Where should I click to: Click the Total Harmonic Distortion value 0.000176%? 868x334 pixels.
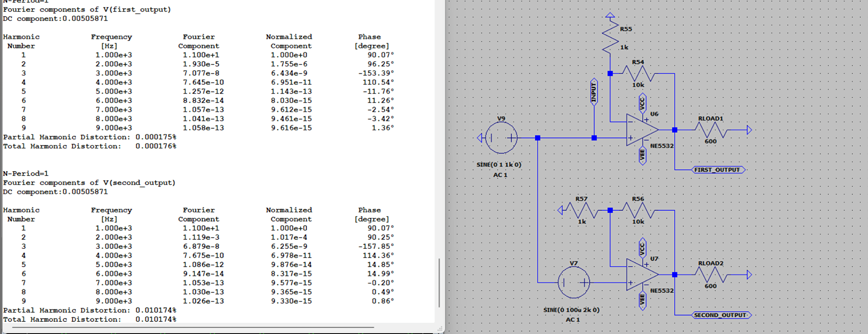(156, 146)
